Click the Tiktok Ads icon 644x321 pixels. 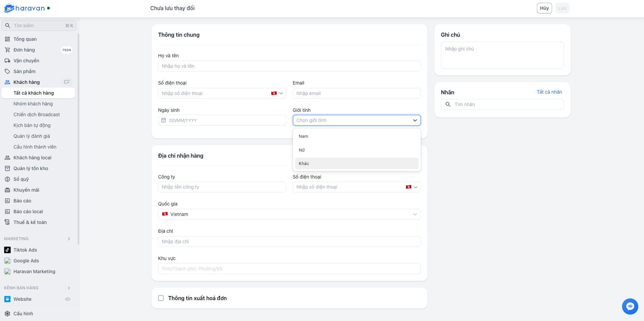[7, 250]
